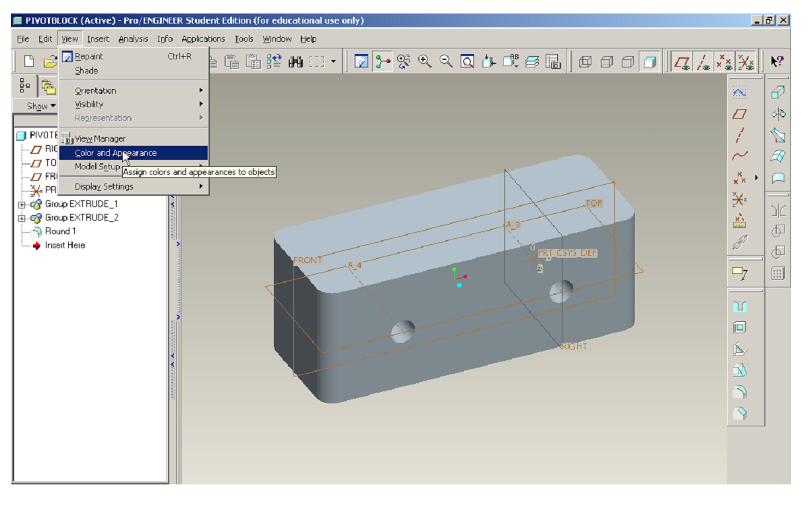812x506 pixels.
Task: Select the A_4 axis label in viewport
Action: [x=355, y=266]
